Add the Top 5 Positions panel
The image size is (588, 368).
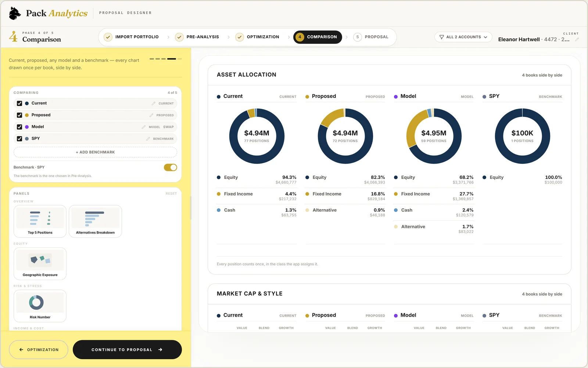coord(40,221)
